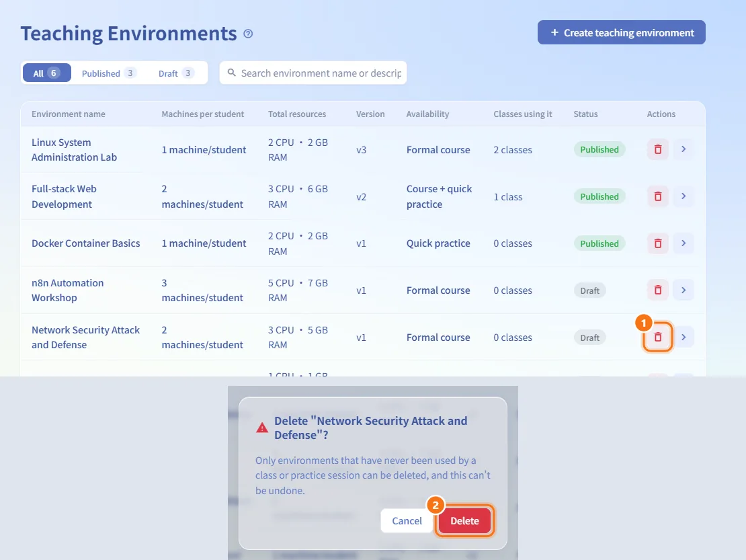Open n8n Automation Workshop chevron
This screenshot has width=746, height=560.
tap(683, 290)
